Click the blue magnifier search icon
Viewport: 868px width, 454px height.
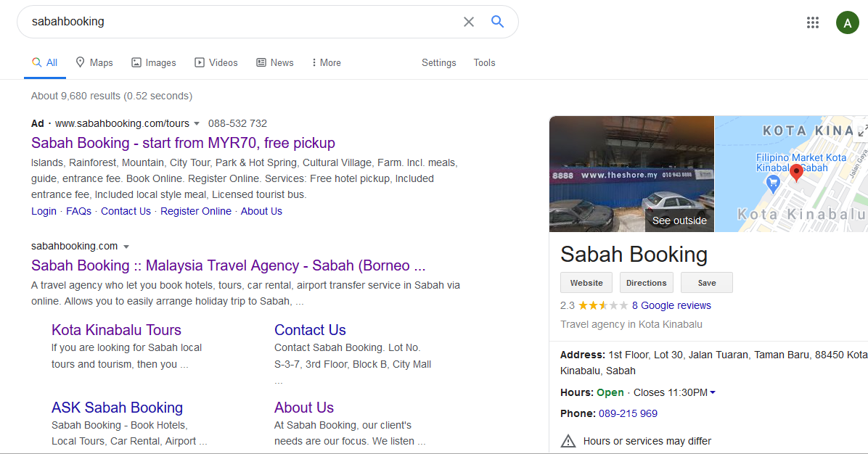497,22
